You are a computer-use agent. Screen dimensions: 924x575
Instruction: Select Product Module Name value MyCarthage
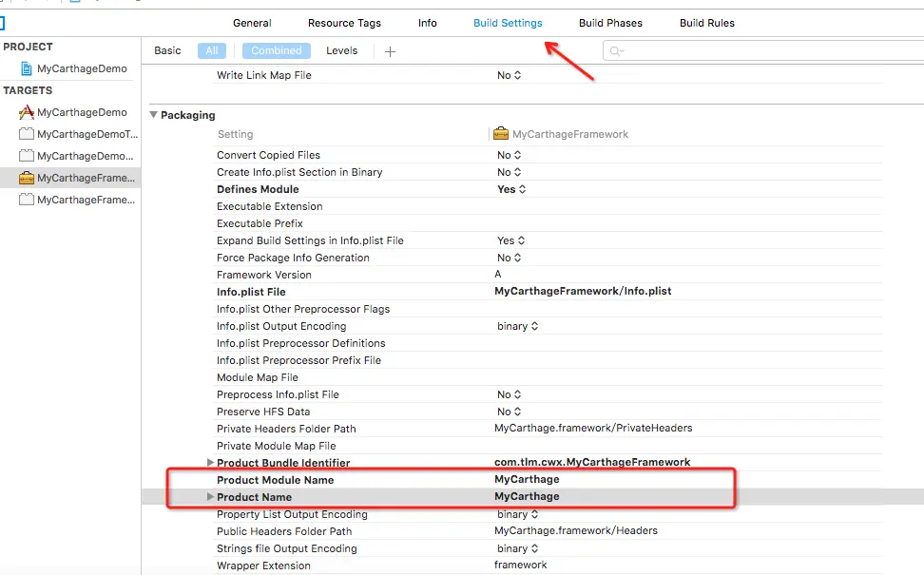pos(527,479)
